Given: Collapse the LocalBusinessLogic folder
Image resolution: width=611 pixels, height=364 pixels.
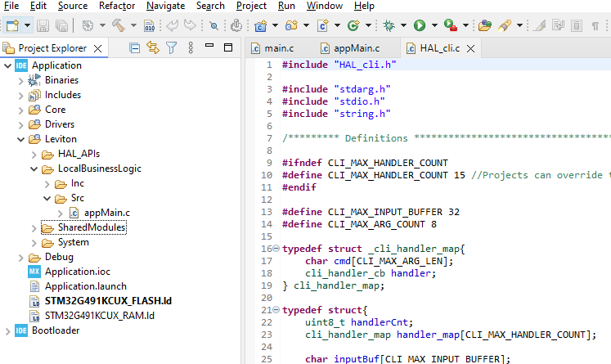Looking at the screenshot, I should click(x=34, y=169).
